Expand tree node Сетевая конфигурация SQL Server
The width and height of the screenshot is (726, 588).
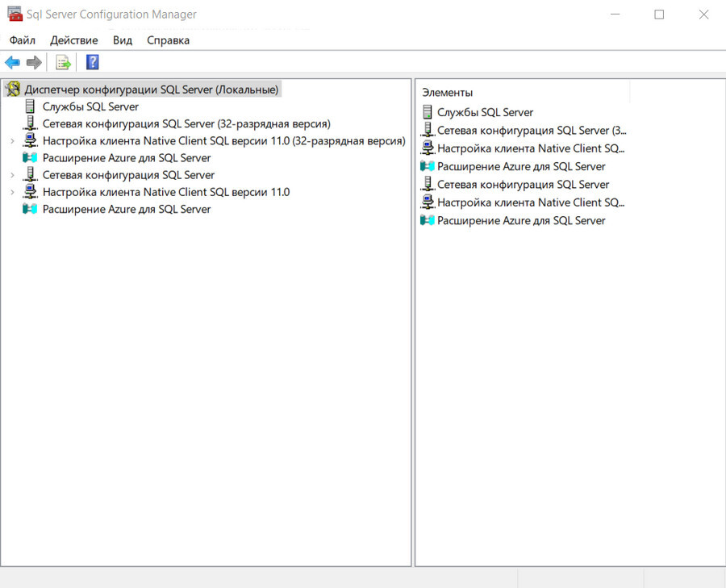(x=12, y=175)
